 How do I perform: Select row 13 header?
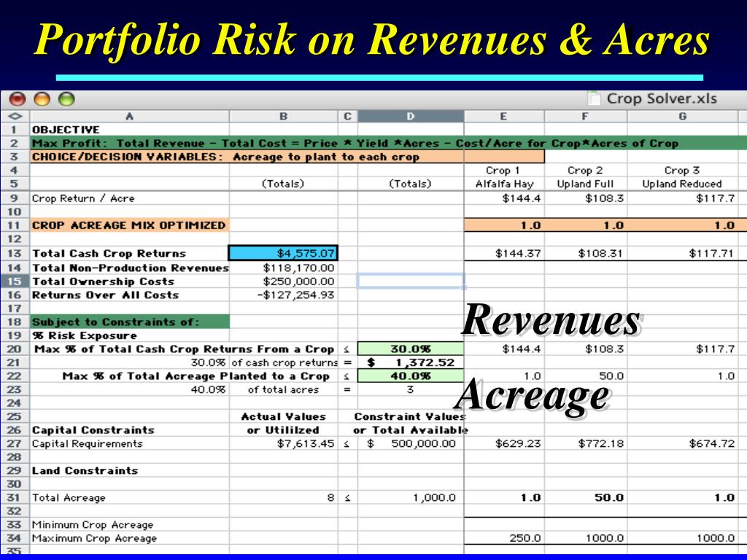click(x=15, y=253)
